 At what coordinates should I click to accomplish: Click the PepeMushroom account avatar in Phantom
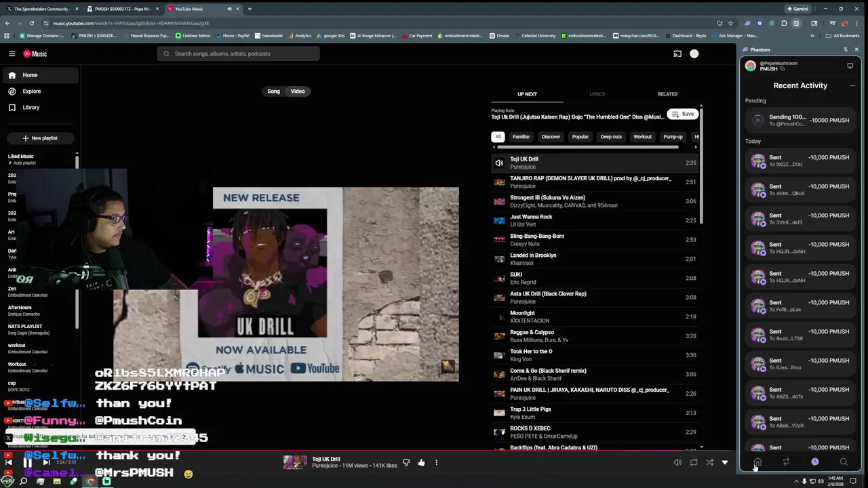pyautogui.click(x=751, y=66)
